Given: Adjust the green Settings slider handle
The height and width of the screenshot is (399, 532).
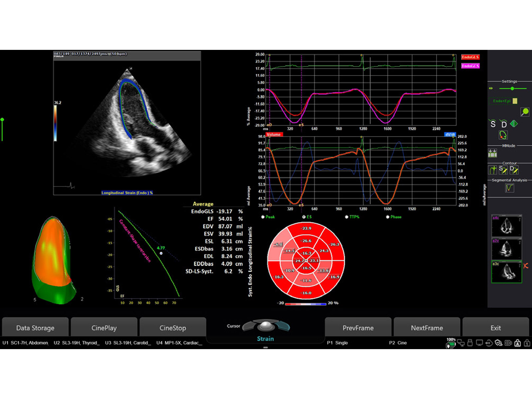Looking at the screenshot, I should (512, 88).
